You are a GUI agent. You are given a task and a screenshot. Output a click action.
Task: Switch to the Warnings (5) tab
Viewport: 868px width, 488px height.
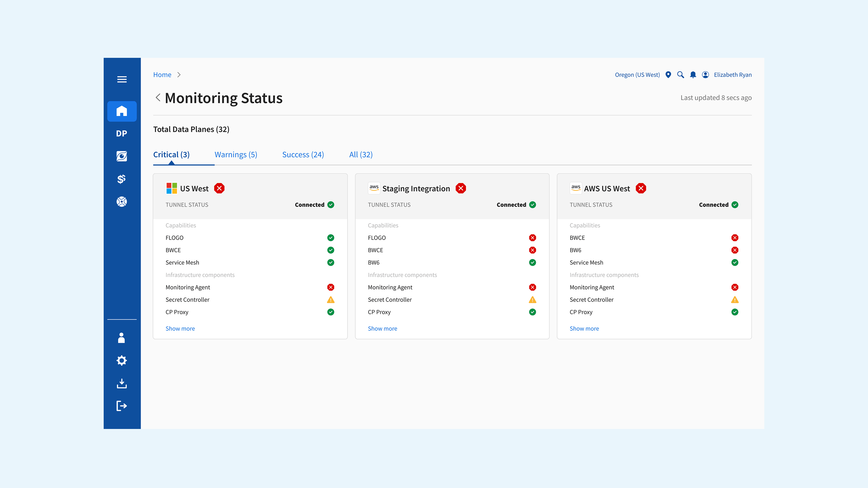pos(235,154)
